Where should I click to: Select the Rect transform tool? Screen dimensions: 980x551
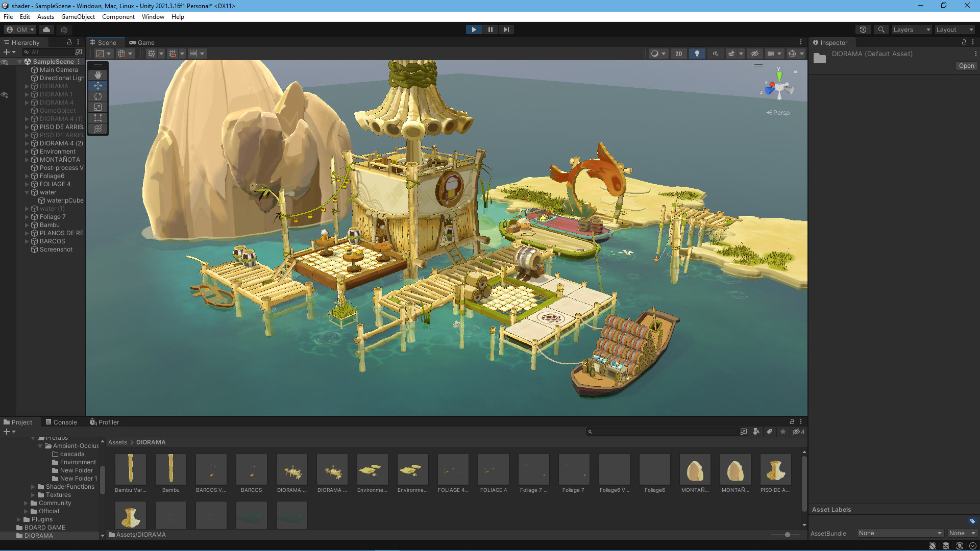97,118
